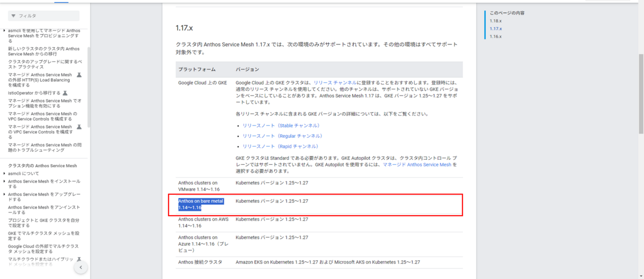Screen dimensions: 644x279
Task: Click the filter icon in sidebar search
Action: [x=13, y=16]
